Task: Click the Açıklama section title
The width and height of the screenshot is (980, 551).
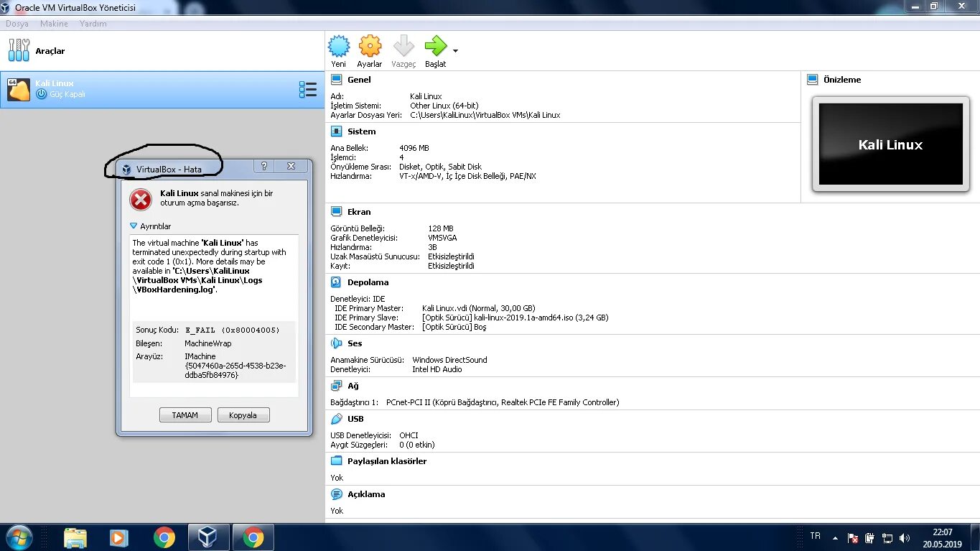Action: pyautogui.click(x=366, y=494)
